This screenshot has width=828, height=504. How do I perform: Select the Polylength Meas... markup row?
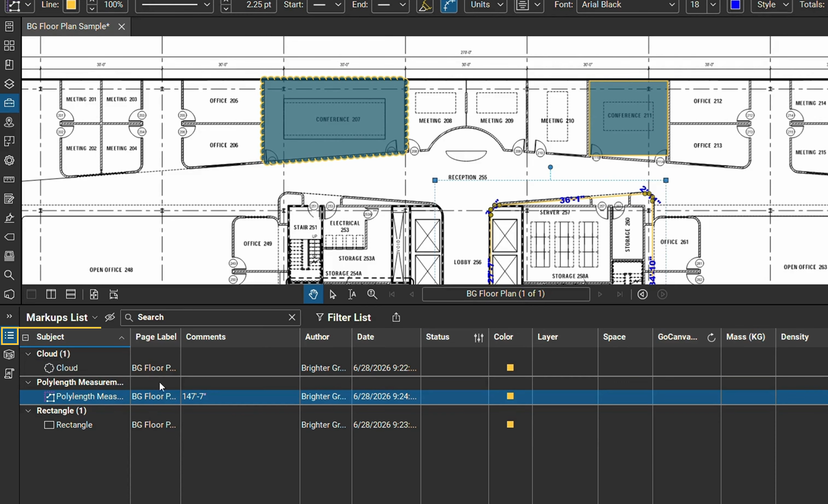coord(424,396)
